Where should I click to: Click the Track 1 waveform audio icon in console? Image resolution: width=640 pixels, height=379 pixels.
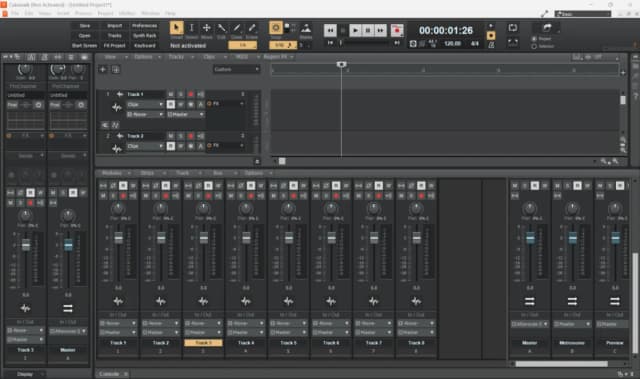click(x=118, y=301)
